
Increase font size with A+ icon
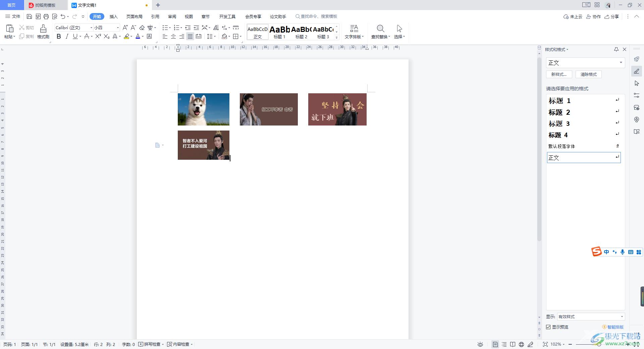point(125,28)
